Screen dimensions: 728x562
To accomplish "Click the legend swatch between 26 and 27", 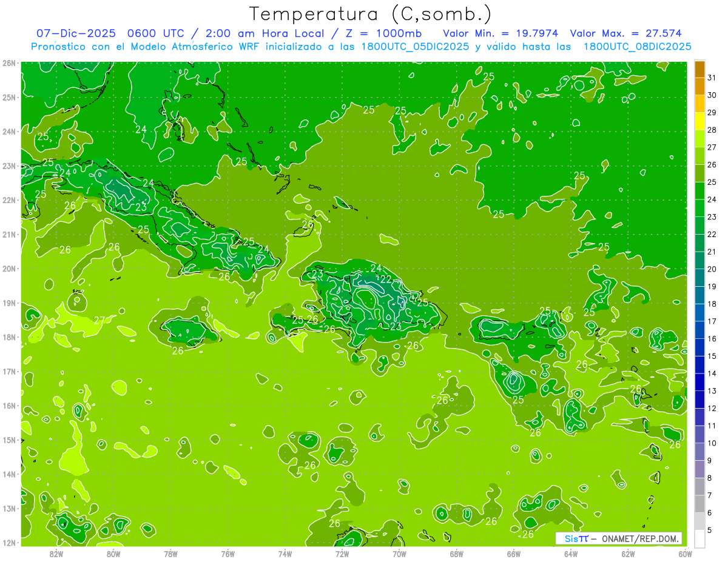I will (x=699, y=156).
